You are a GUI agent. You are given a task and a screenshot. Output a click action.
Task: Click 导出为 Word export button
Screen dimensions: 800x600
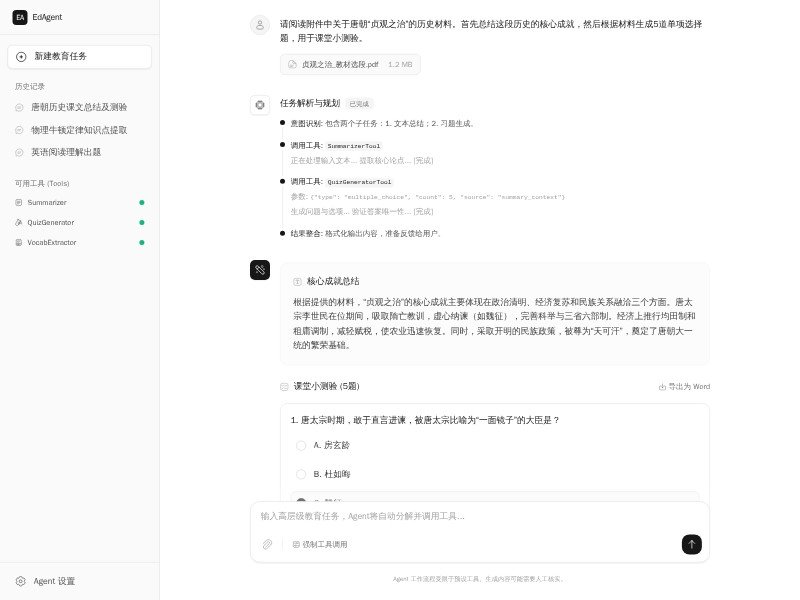[684, 386]
